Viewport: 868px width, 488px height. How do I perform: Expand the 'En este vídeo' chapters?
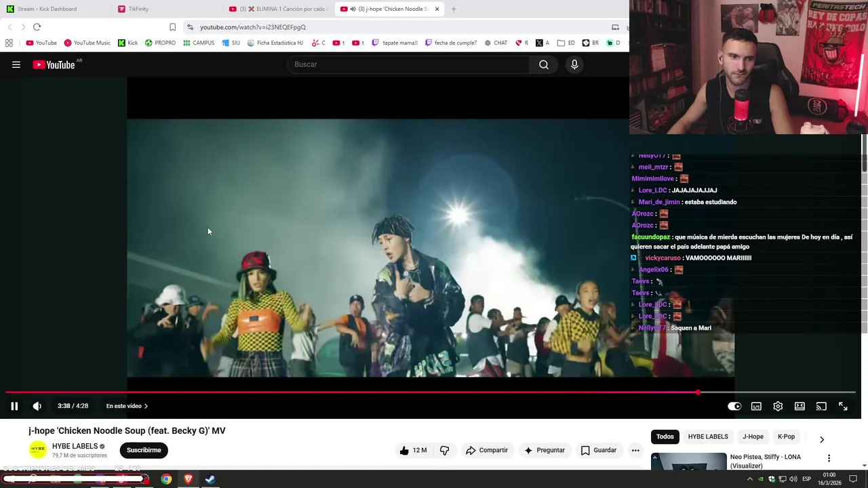click(127, 406)
